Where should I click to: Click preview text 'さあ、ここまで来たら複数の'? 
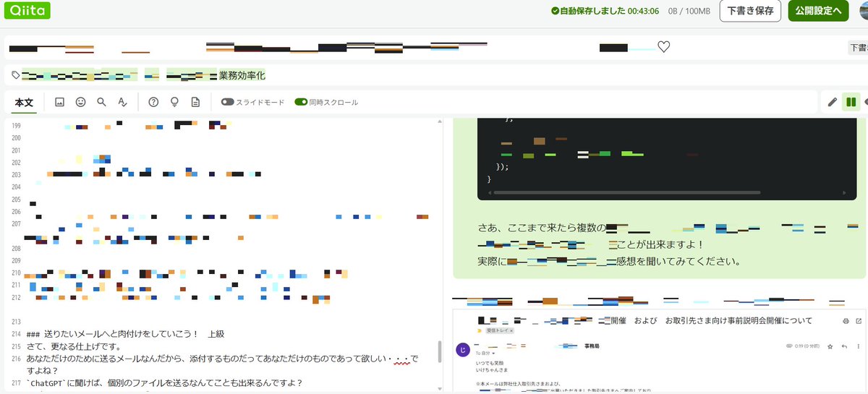542,228
